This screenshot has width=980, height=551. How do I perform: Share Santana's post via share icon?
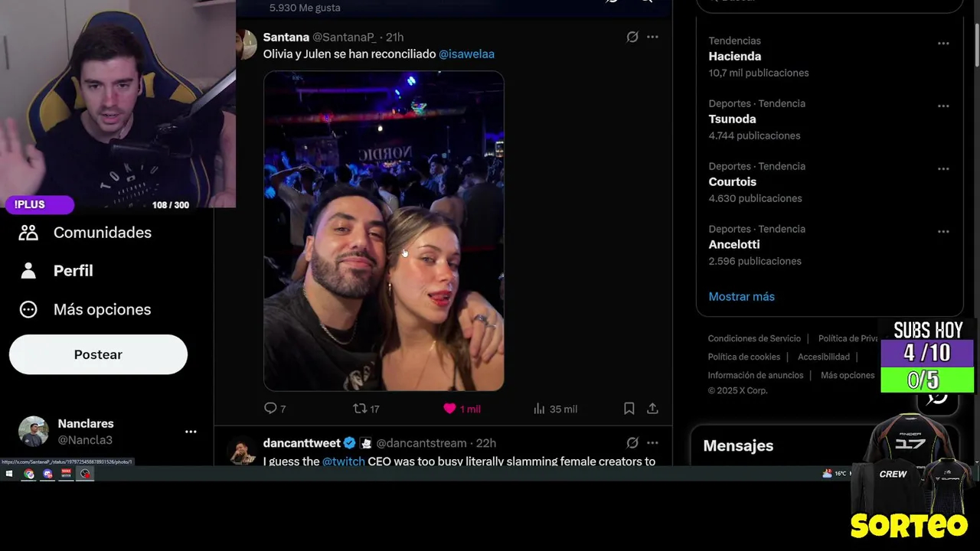click(652, 409)
